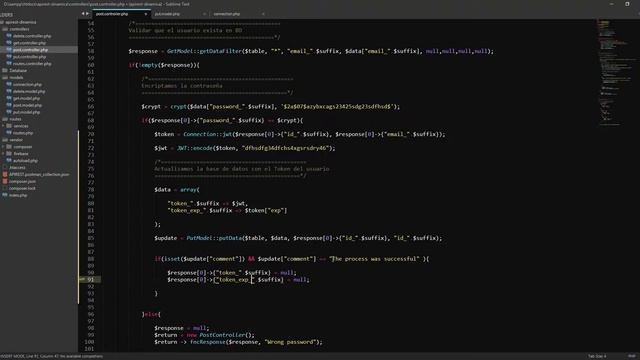The image size is (640, 360).
Task: Click the PHP file icon beside routes.php
Action: (9, 133)
